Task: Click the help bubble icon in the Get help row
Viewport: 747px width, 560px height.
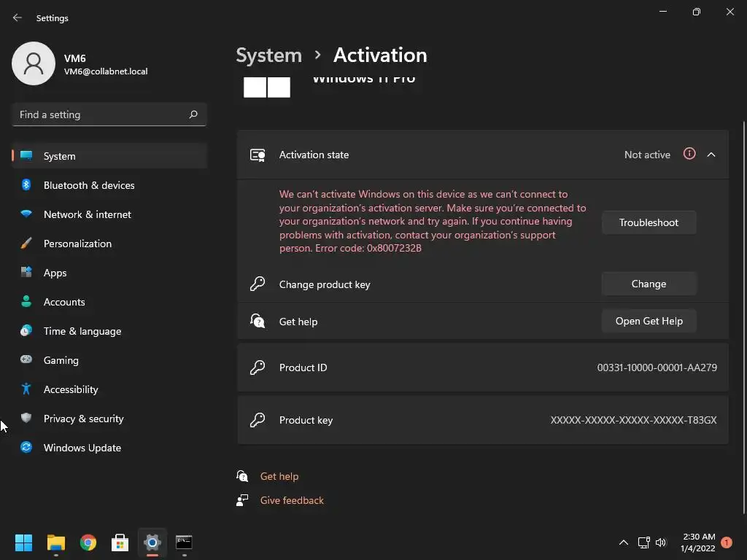Action: (258, 321)
